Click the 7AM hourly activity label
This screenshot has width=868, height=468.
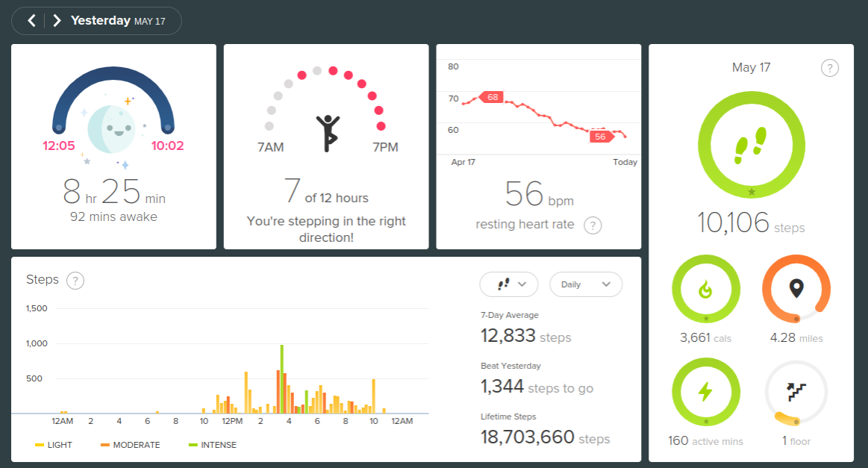point(270,147)
